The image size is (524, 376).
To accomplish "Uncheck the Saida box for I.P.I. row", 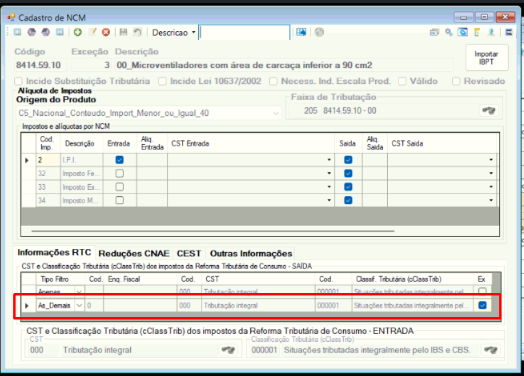I will coord(348,160).
